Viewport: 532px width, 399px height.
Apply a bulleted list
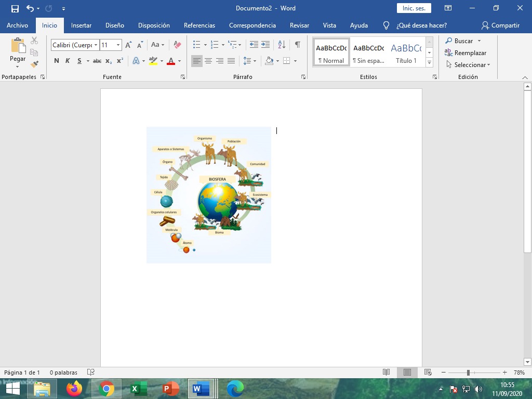(196, 45)
